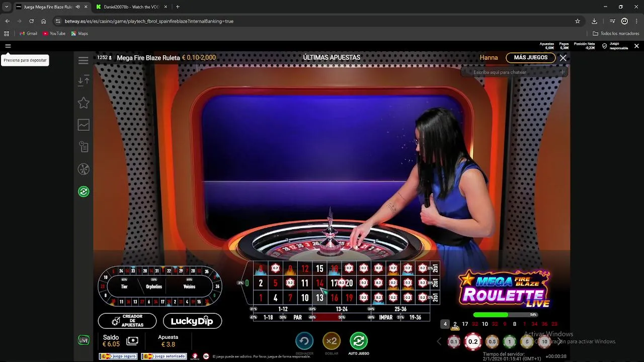Bet on 1-18 low numbers

click(x=268, y=317)
